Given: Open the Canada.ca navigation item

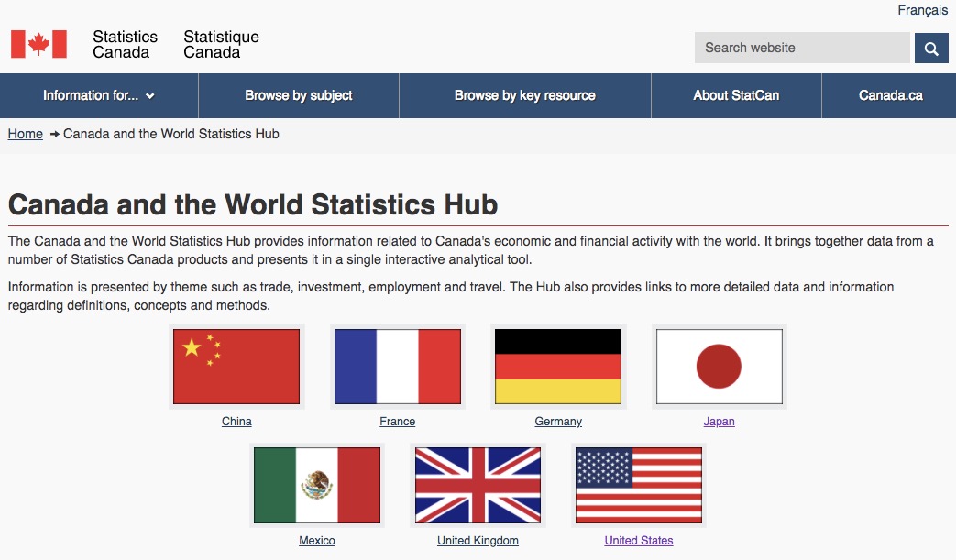Looking at the screenshot, I should (x=890, y=95).
